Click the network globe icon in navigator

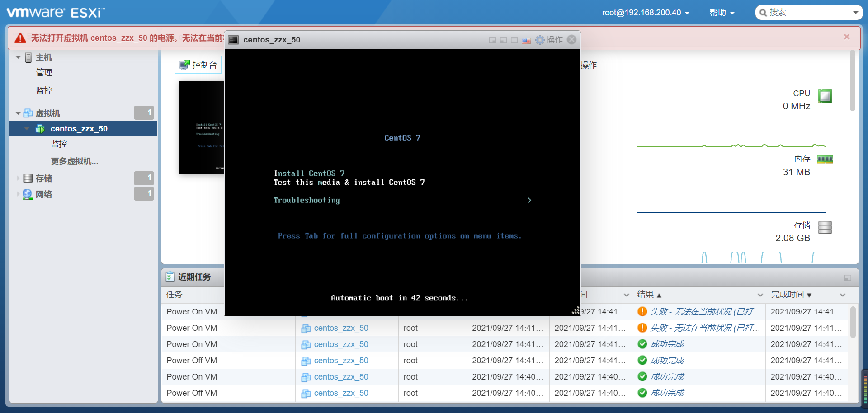28,194
